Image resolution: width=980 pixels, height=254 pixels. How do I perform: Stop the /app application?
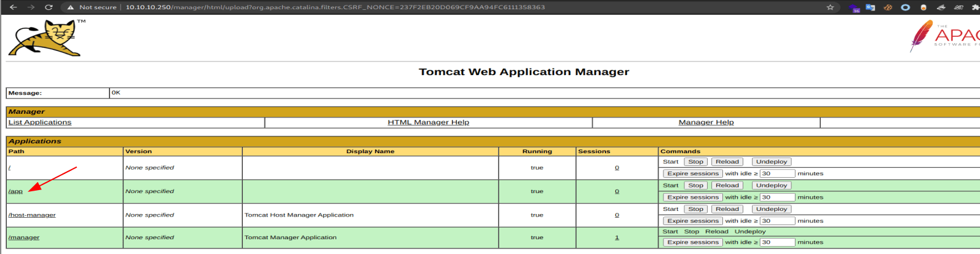coord(696,185)
